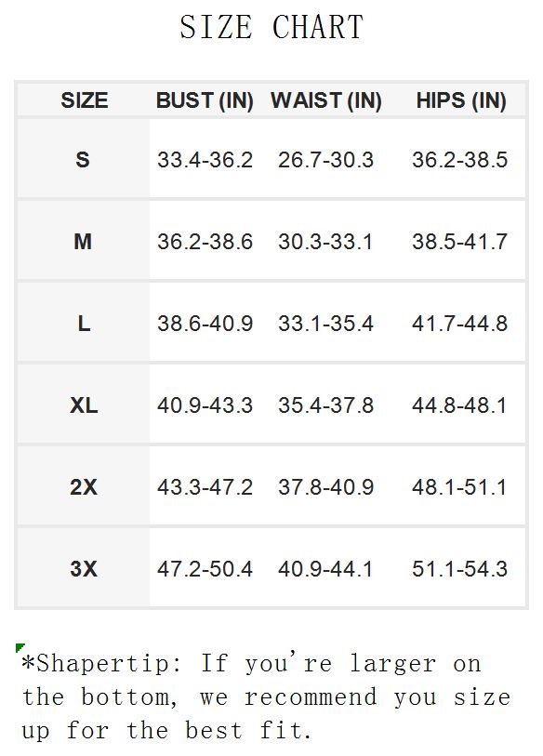
Task: Select the WAIST (IN) column header
Action: [326, 100]
